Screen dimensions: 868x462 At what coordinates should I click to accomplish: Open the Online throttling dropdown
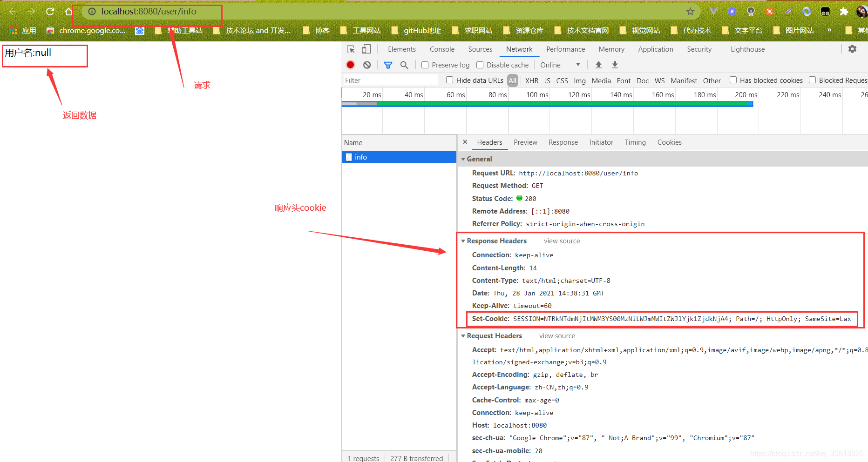coord(560,65)
